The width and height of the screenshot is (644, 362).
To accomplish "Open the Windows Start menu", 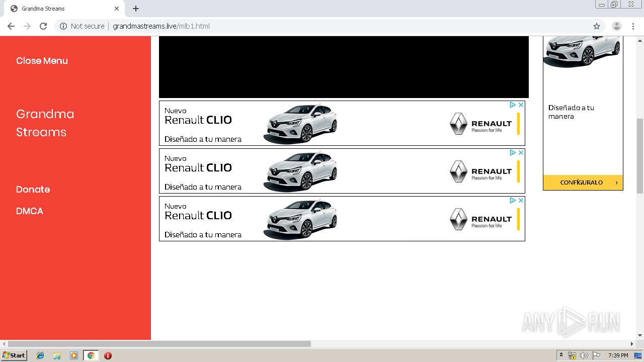I will tap(14, 355).
